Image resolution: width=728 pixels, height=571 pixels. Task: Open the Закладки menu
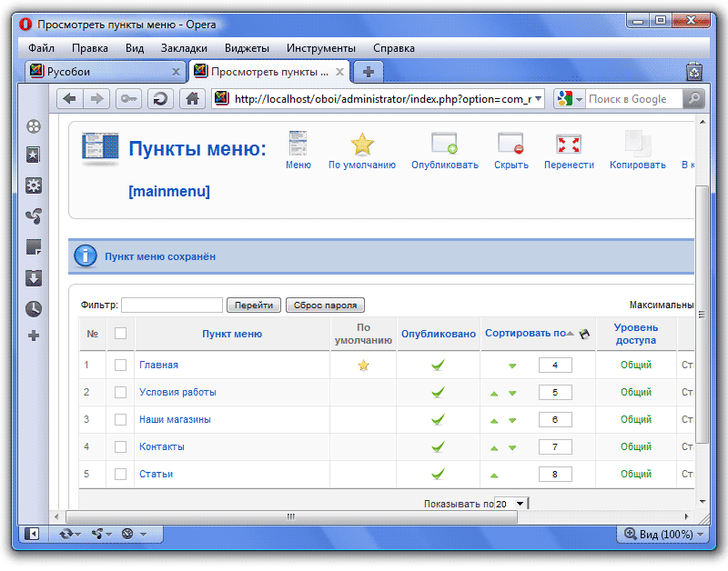click(x=184, y=48)
